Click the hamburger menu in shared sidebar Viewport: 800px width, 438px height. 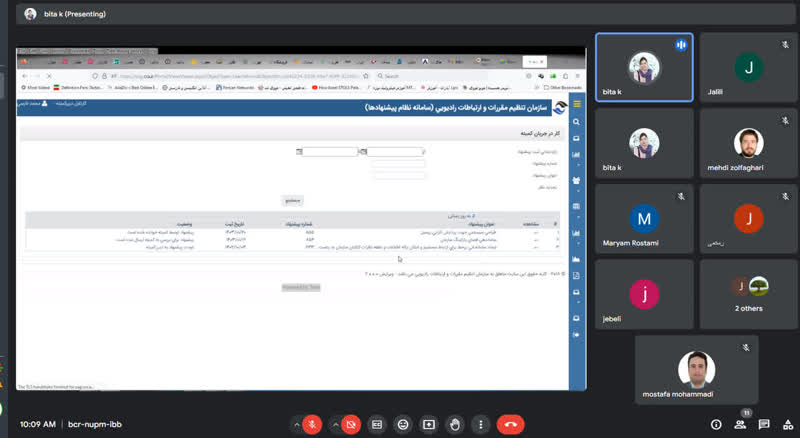coord(577,104)
